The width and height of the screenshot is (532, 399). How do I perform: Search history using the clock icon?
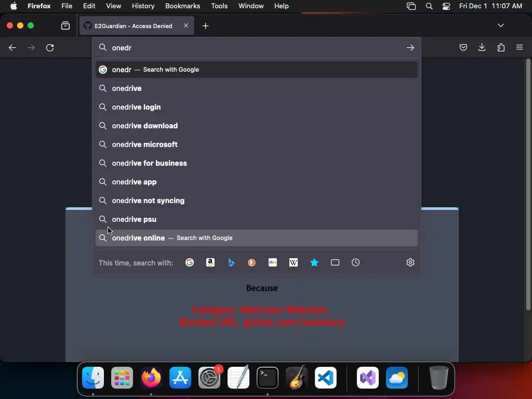click(355, 262)
